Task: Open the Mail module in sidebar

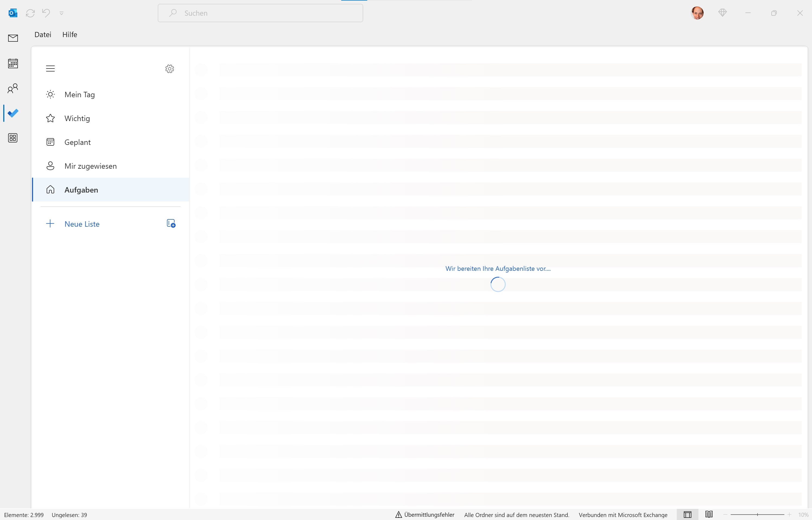Action: (13, 38)
